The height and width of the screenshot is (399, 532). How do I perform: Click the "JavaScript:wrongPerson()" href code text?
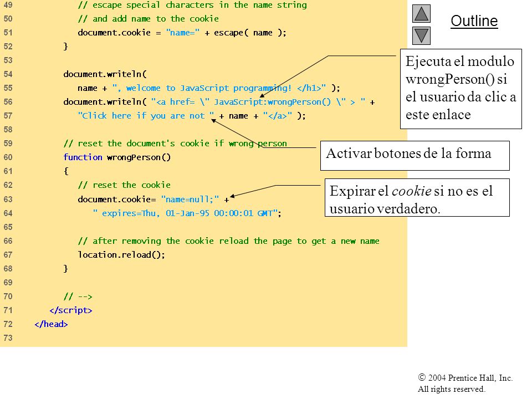tap(272, 102)
